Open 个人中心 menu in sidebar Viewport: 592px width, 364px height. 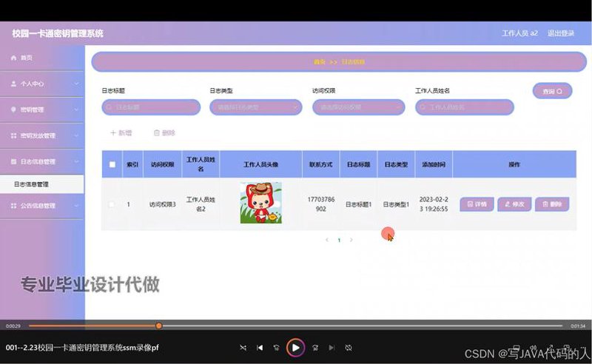pyautogui.click(x=42, y=84)
